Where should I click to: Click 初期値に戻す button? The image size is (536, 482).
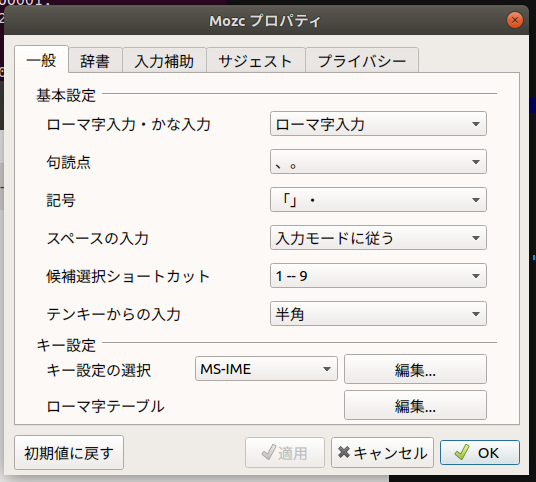(x=69, y=453)
